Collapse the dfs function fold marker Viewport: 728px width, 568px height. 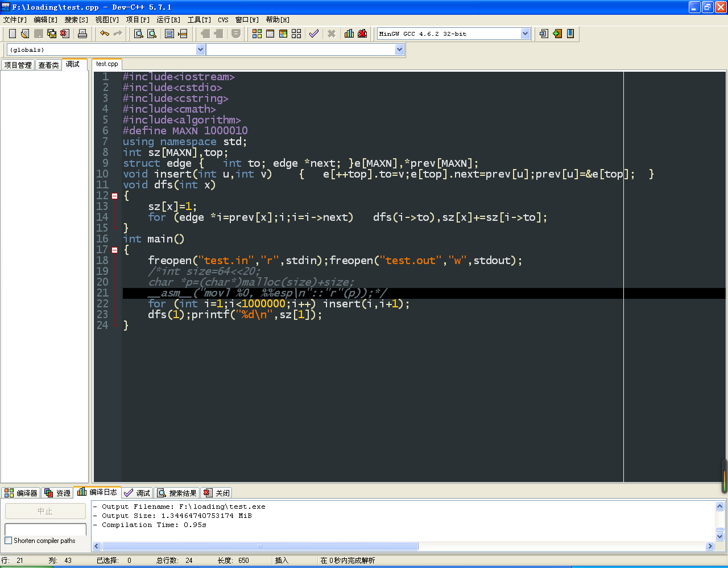114,196
